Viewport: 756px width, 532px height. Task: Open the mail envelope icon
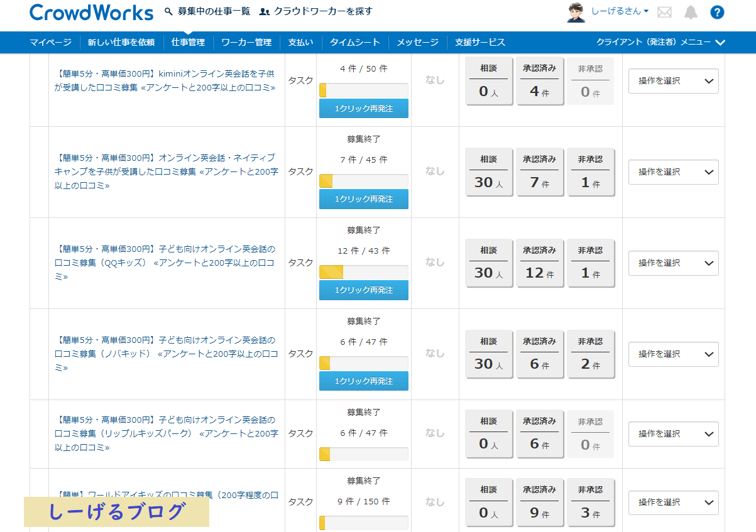(664, 12)
